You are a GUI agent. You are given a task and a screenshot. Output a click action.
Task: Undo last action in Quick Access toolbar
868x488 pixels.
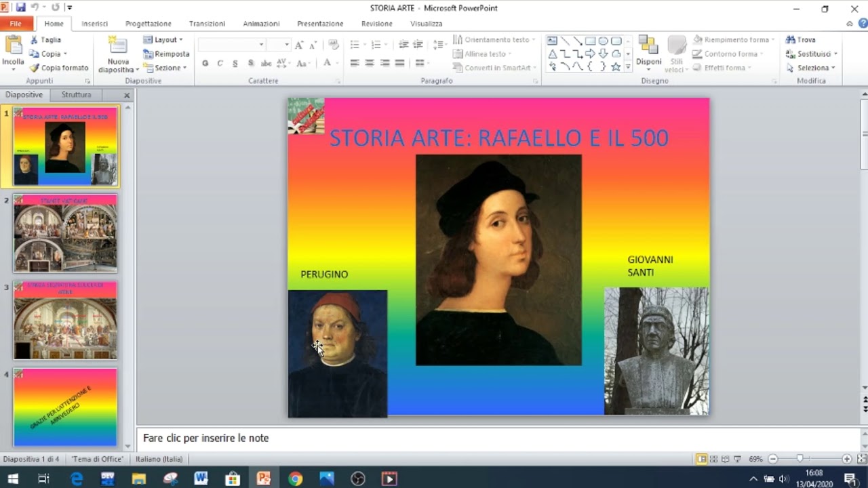point(35,7)
